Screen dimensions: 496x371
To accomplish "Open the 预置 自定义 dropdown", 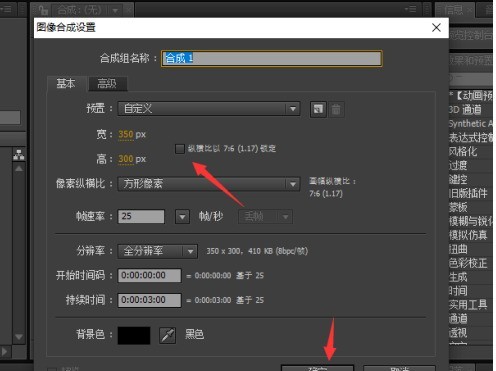I will coord(209,109).
